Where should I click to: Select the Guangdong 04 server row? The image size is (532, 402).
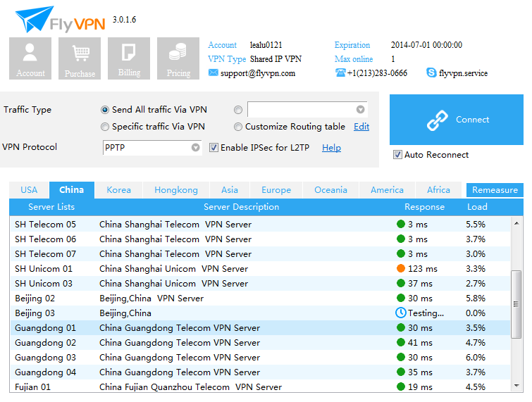point(260,372)
